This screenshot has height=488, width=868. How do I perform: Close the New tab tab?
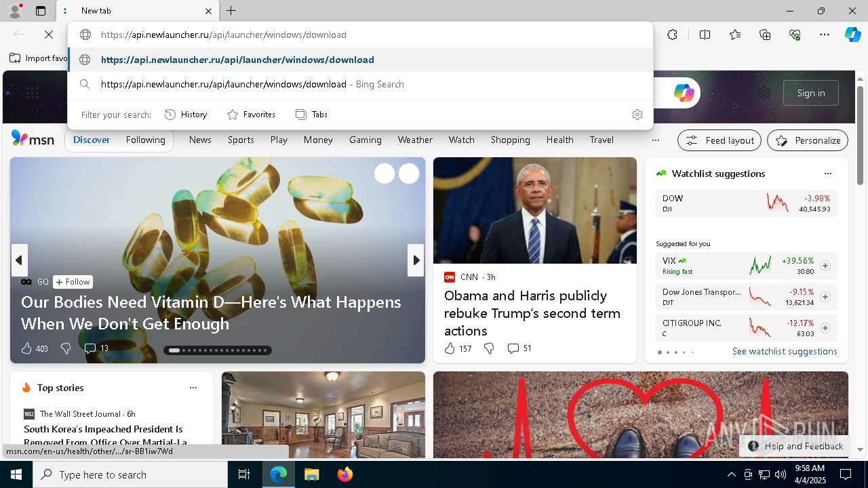208,11
